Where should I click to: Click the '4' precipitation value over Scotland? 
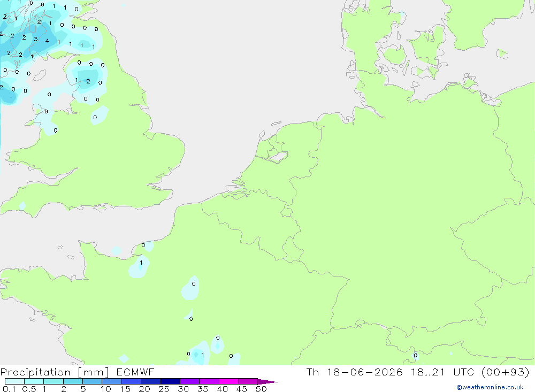point(47,41)
